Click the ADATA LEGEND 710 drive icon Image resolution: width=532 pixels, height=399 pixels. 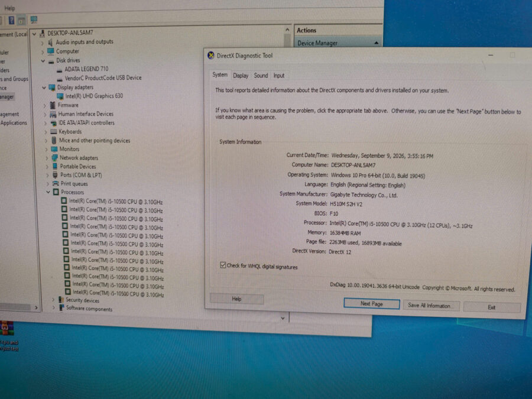(x=59, y=70)
